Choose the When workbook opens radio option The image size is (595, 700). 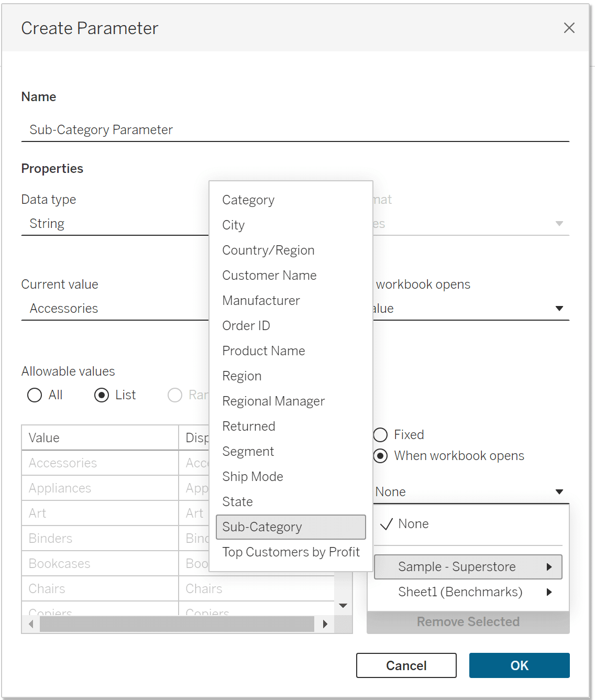click(381, 456)
